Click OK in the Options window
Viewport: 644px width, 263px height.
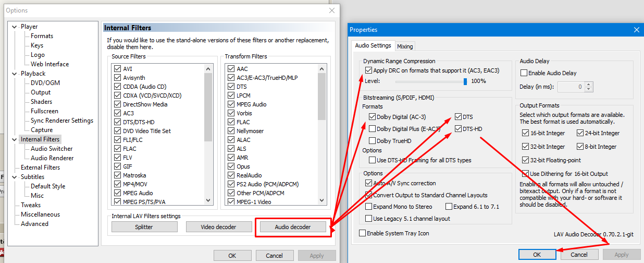coord(232,256)
